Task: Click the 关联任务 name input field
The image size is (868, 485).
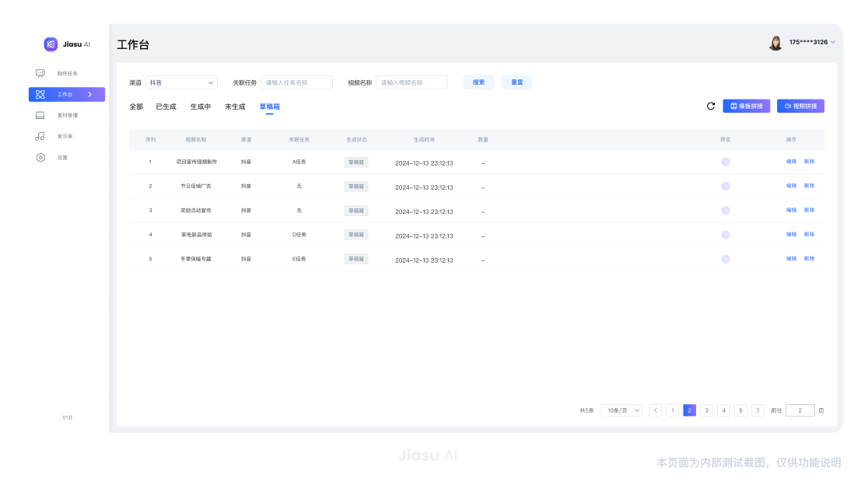Action: click(x=296, y=82)
